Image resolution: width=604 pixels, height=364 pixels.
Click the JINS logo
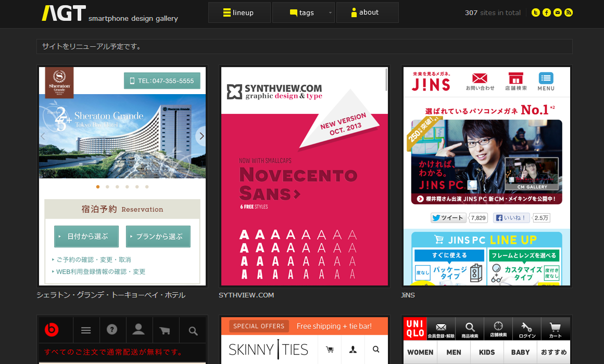point(431,82)
